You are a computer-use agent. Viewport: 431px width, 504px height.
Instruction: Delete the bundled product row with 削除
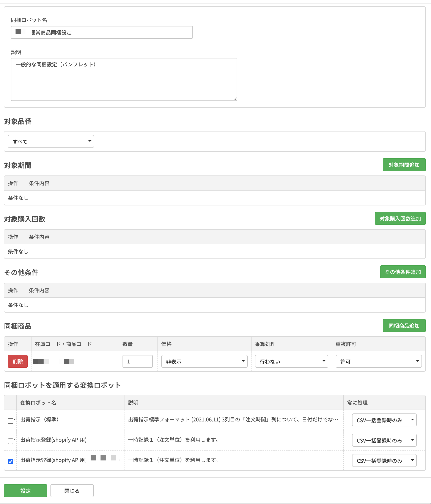coord(17,362)
